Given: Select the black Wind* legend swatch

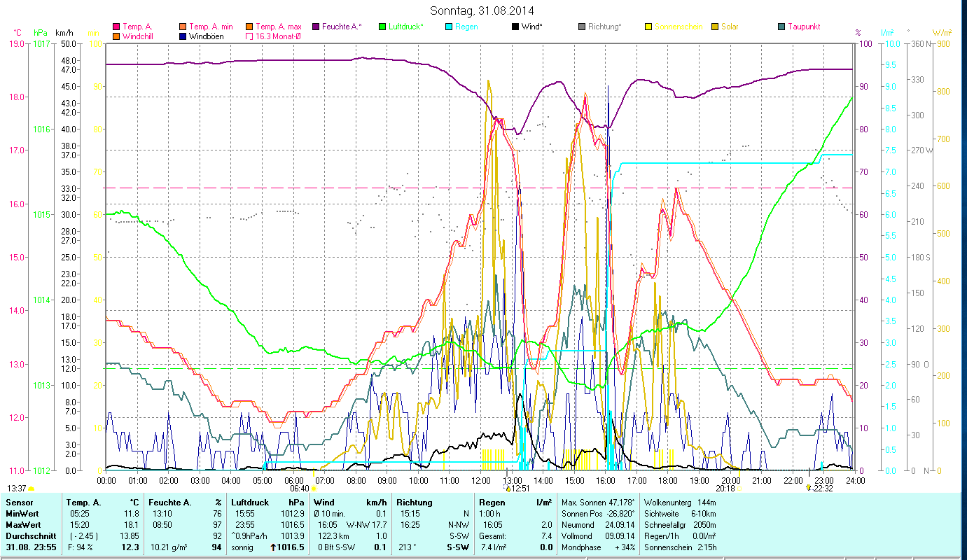Looking at the screenshot, I should click(515, 27).
